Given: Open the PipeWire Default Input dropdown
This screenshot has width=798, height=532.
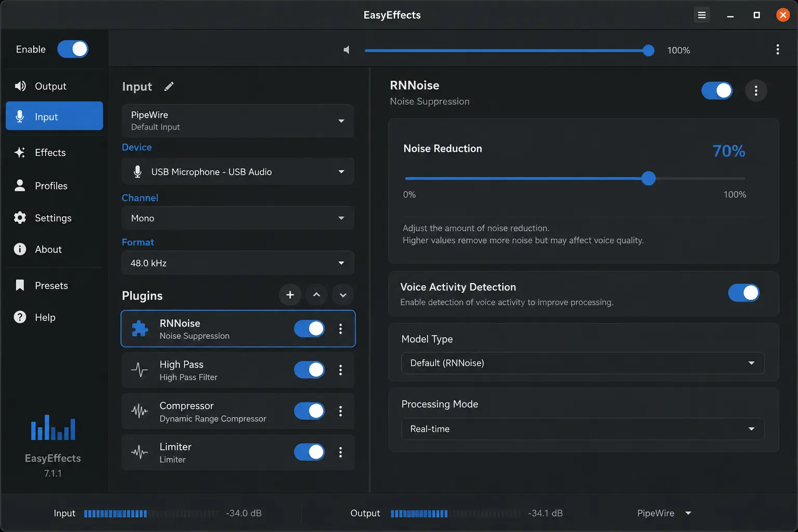Looking at the screenshot, I should (x=238, y=121).
